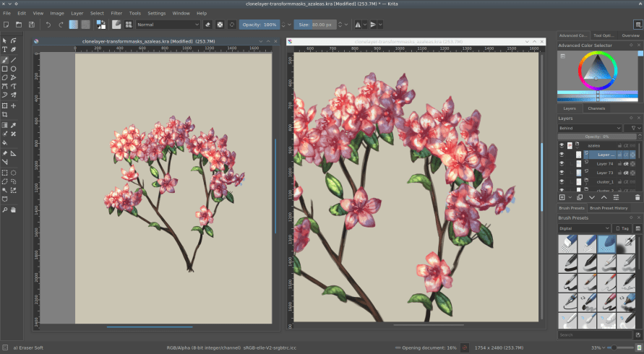The height and width of the screenshot is (354, 644).
Task: Click the Save icon in toolbar
Action: (x=32, y=25)
